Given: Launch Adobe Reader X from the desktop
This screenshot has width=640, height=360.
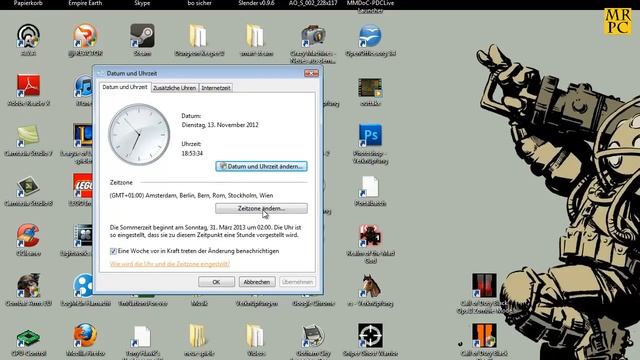Looking at the screenshot, I should coord(28,86).
